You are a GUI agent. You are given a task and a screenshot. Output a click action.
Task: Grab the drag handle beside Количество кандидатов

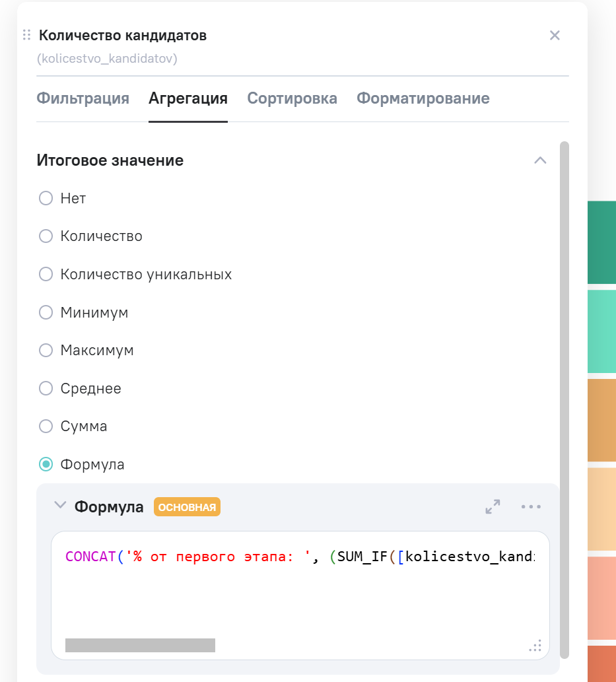tap(26, 35)
